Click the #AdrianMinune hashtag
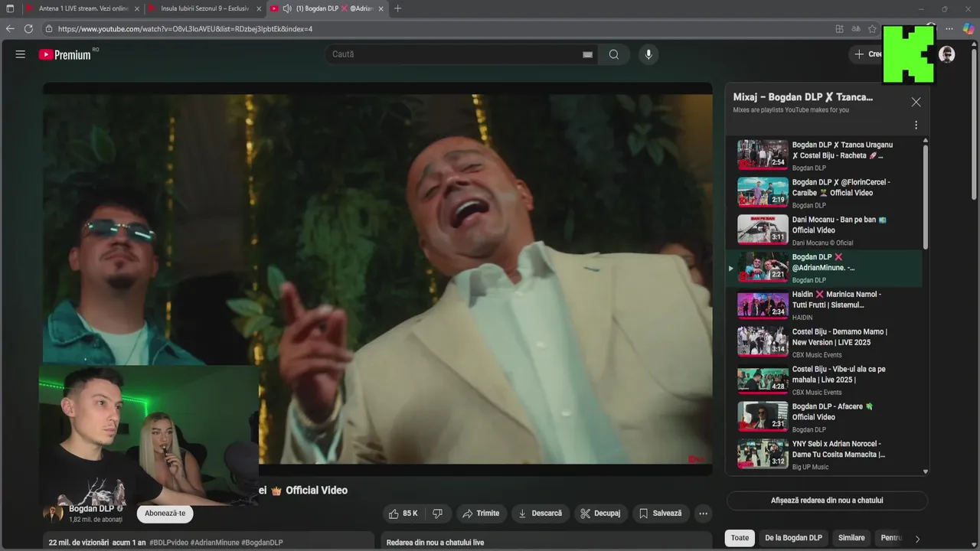This screenshot has width=980, height=551. click(214, 543)
